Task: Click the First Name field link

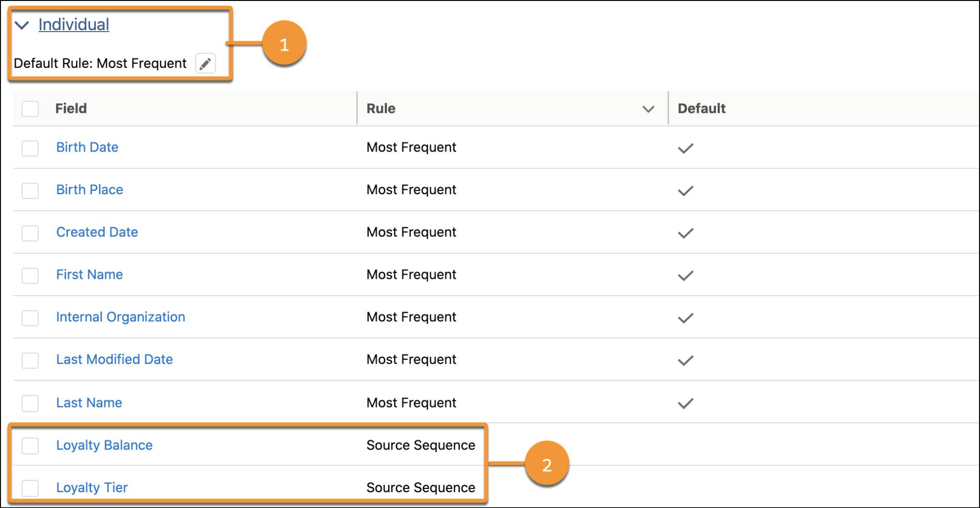Action: [89, 275]
